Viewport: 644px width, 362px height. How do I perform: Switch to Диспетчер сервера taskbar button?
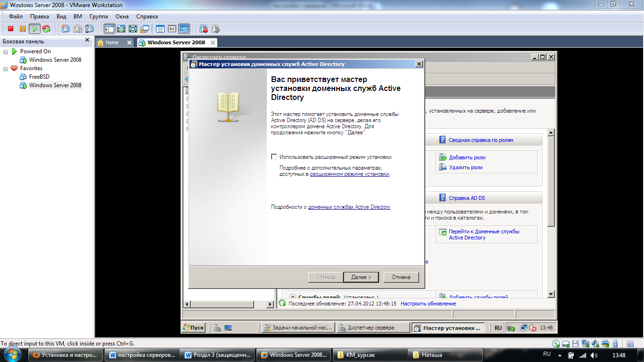click(373, 328)
